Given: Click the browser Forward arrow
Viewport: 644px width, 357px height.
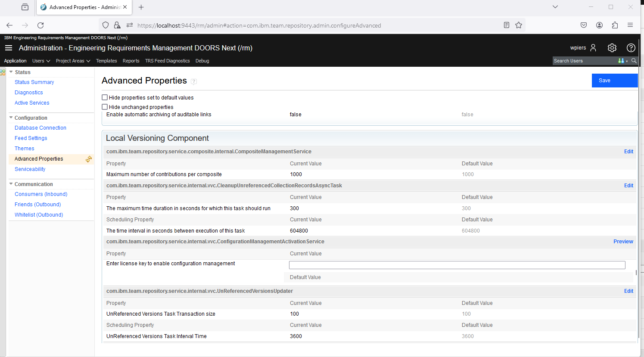Looking at the screenshot, I should [25, 25].
